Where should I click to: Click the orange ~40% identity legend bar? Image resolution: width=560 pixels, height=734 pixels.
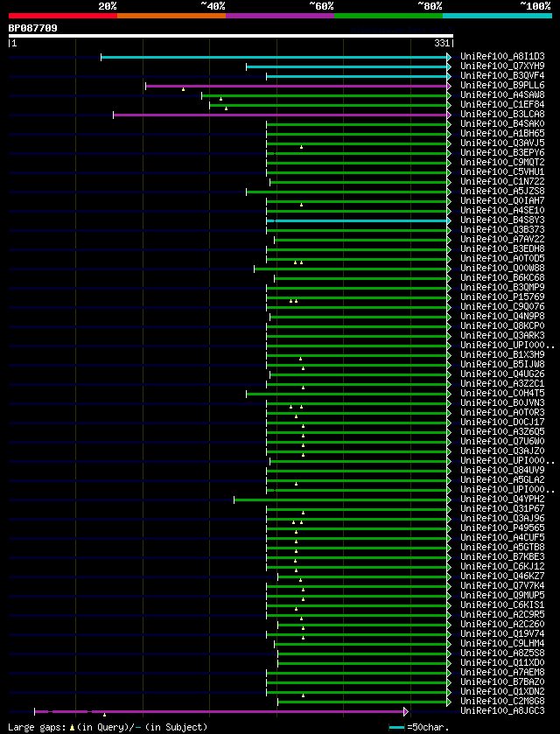[171, 16]
